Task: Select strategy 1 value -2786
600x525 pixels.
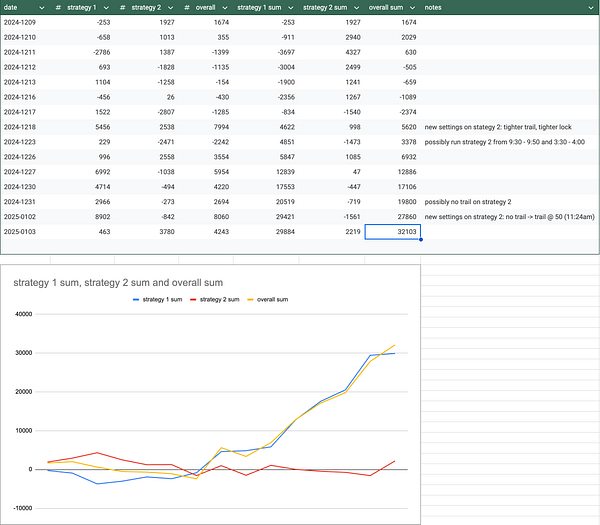Action: (101, 52)
